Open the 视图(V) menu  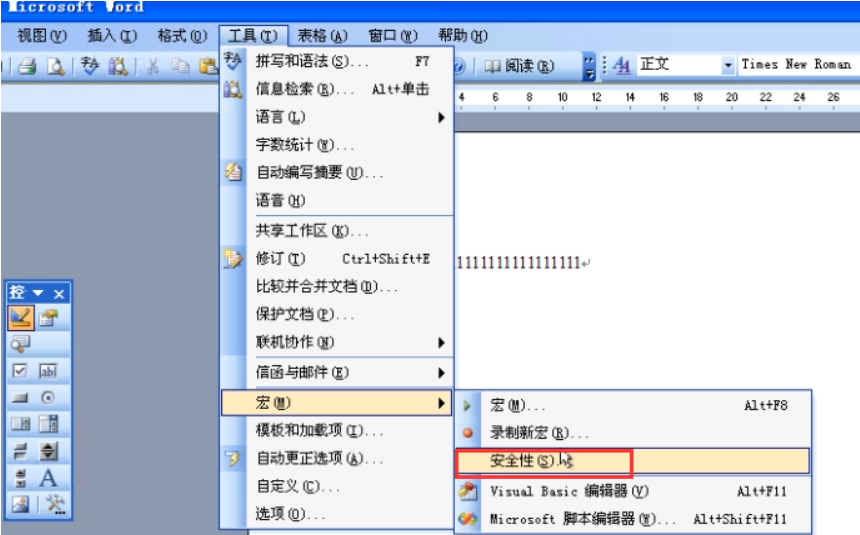coord(42,36)
